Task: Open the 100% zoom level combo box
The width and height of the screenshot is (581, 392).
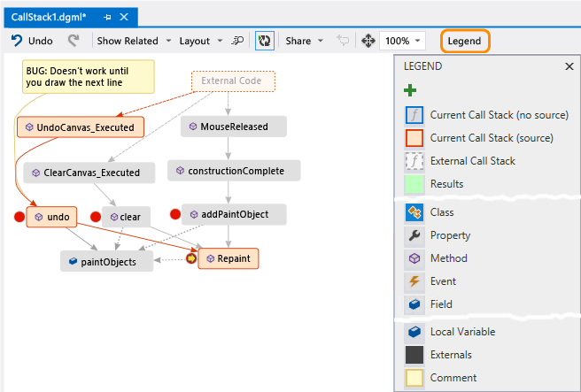Action: (403, 41)
